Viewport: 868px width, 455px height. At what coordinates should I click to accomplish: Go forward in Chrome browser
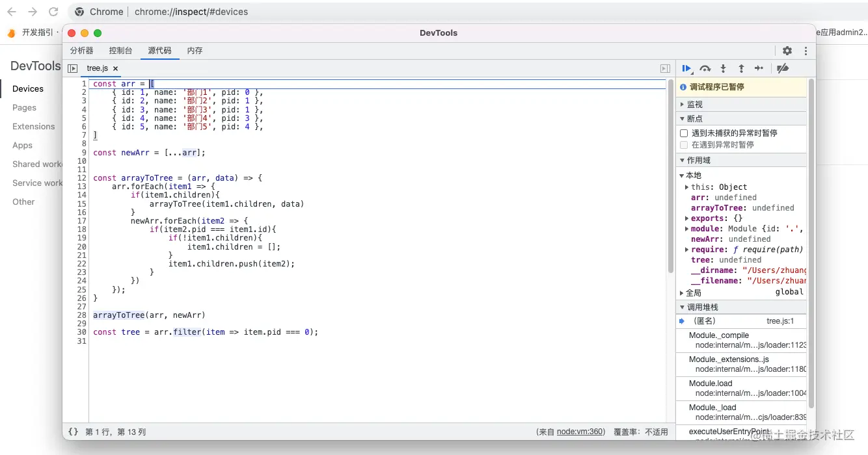[x=33, y=12]
